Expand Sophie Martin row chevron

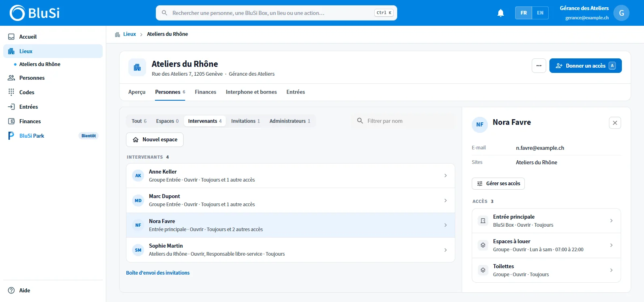pyautogui.click(x=446, y=250)
